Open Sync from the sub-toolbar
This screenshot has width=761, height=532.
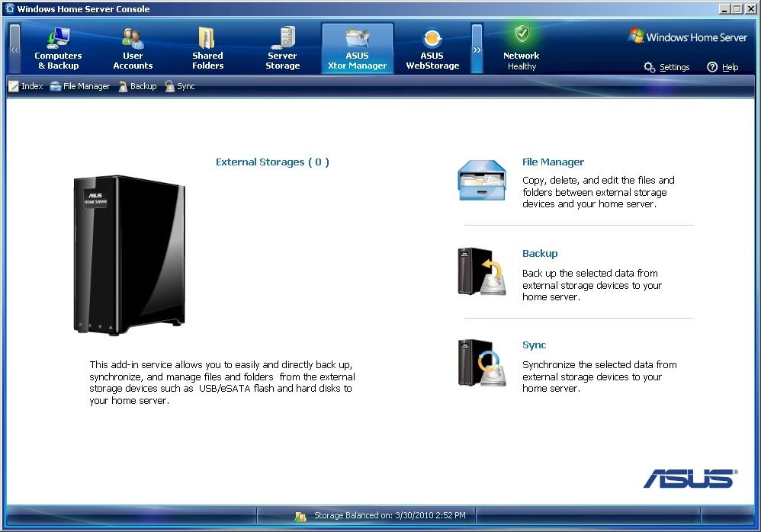click(186, 86)
